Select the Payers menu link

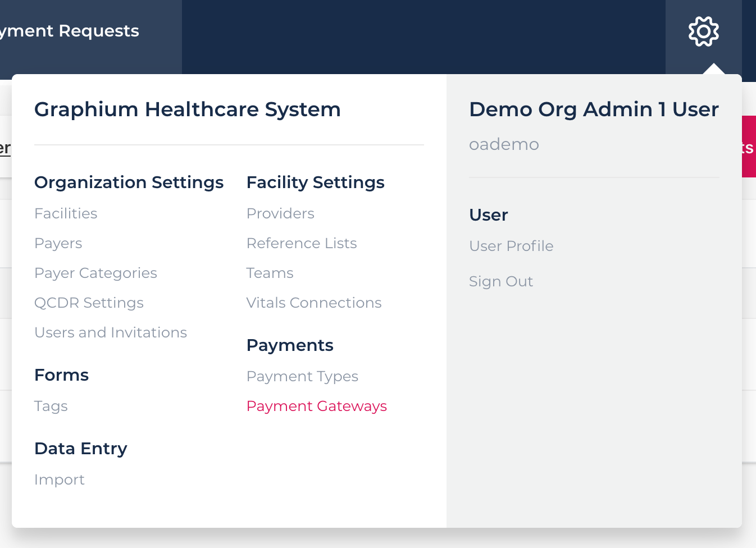click(58, 243)
